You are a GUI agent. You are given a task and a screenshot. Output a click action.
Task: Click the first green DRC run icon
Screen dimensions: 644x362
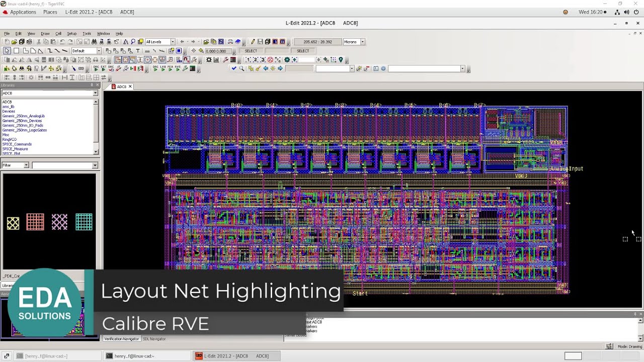click(x=96, y=68)
